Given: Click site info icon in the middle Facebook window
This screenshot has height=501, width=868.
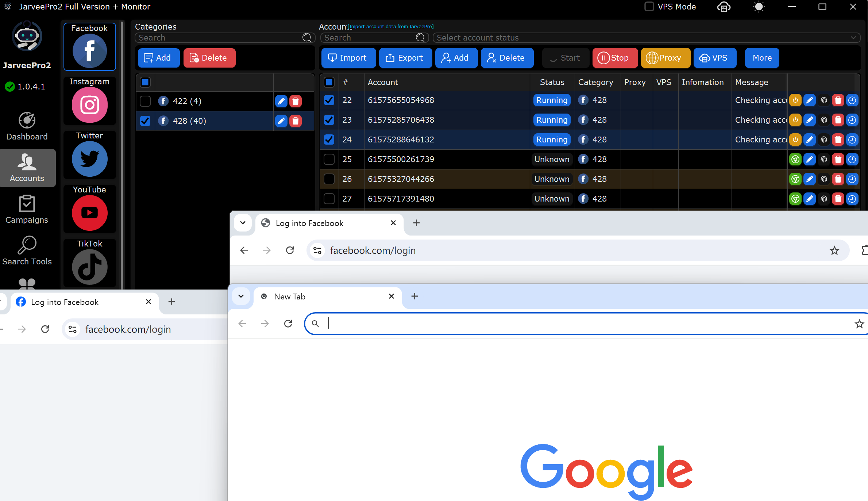Looking at the screenshot, I should point(317,250).
